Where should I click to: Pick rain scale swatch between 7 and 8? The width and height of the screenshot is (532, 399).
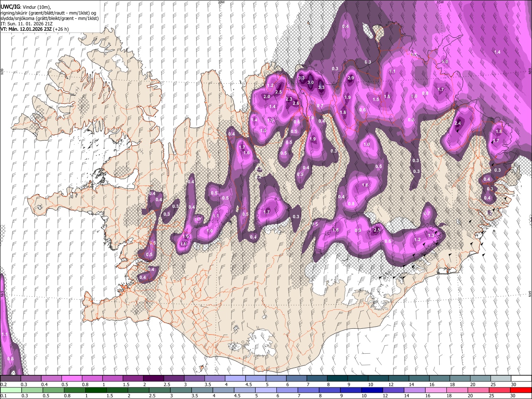[x=308, y=390]
